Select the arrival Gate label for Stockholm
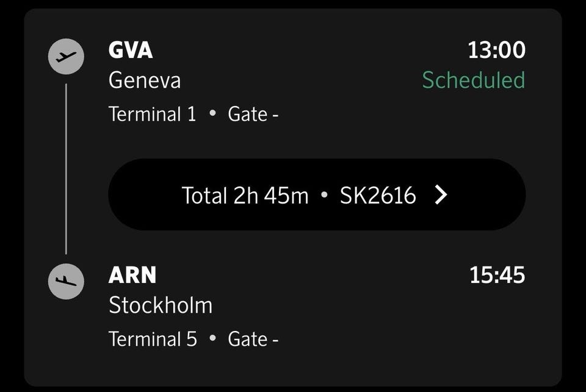Viewport: 586px width, 392px height. [253, 339]
